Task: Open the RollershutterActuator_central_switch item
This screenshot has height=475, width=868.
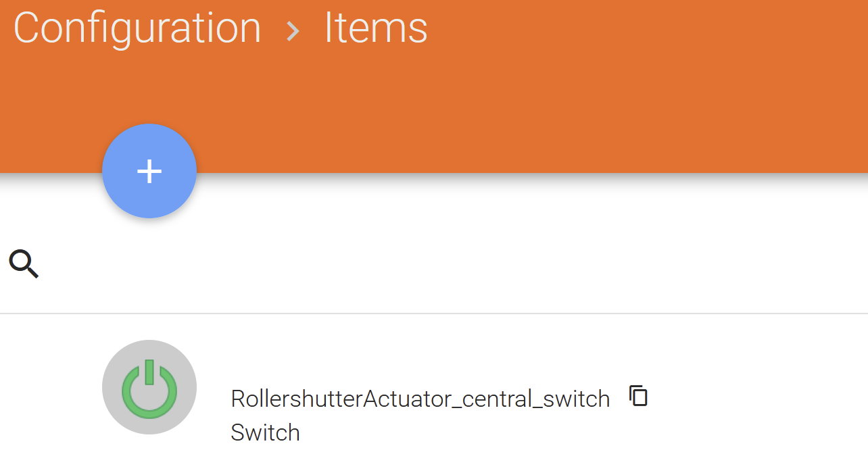Action: point(420,399)
